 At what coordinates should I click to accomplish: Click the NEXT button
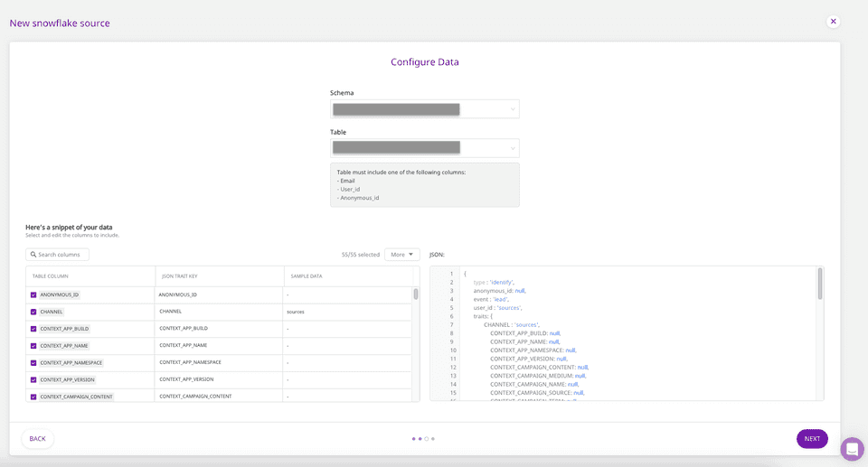point(811,439)
